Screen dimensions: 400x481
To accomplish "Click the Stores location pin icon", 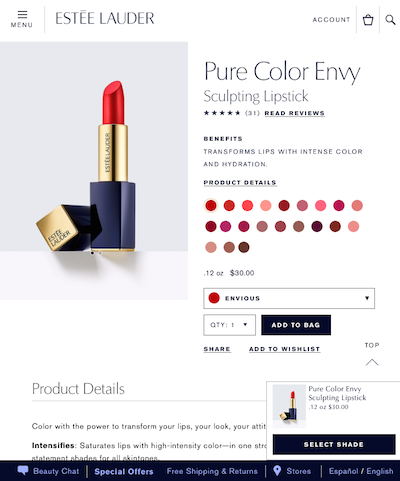I will pyautogui.click(x=277, y=470).
